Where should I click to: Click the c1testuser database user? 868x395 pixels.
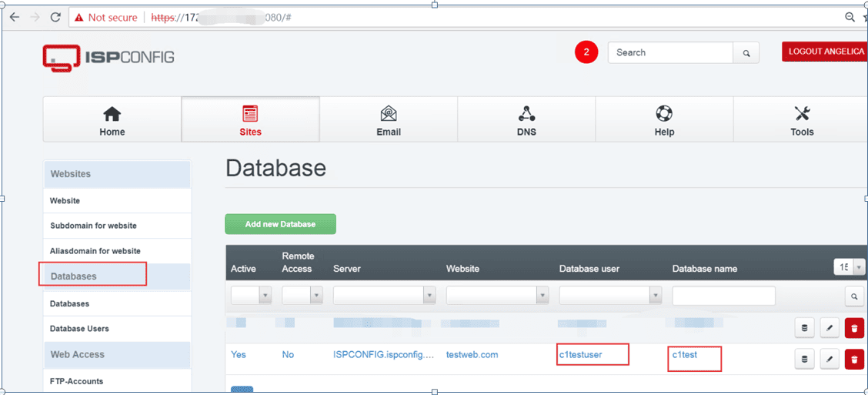[x=581, y=354]
